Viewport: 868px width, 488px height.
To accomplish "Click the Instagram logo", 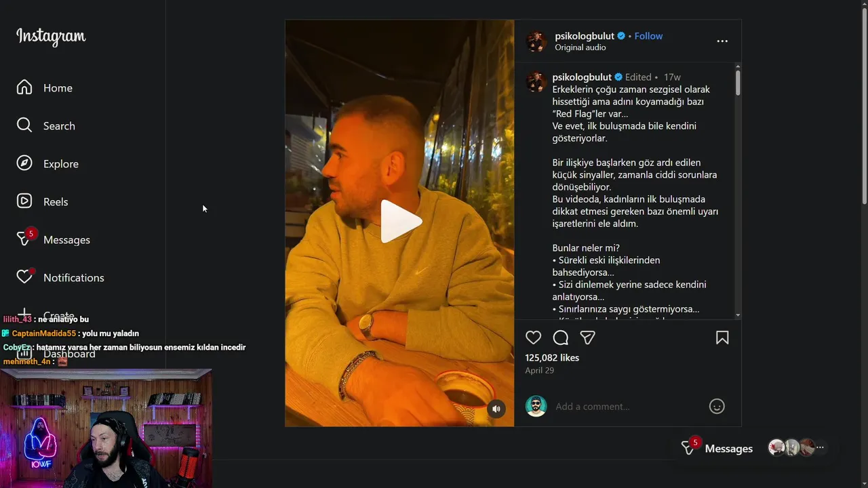I will tap(51, 37).
